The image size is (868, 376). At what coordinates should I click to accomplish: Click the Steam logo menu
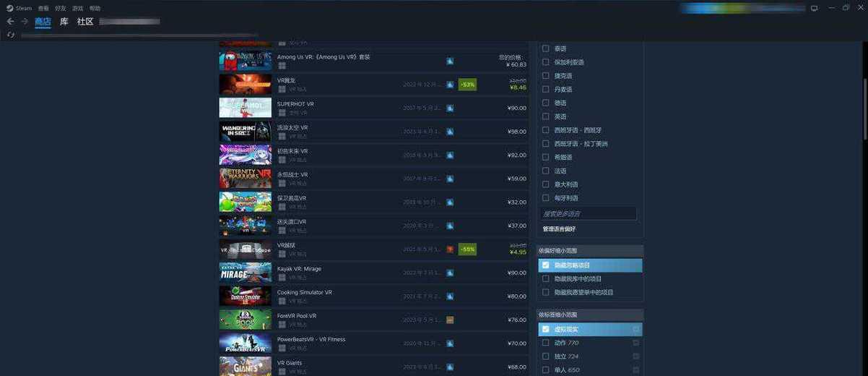pyautogui.click(x=10, y=8)
